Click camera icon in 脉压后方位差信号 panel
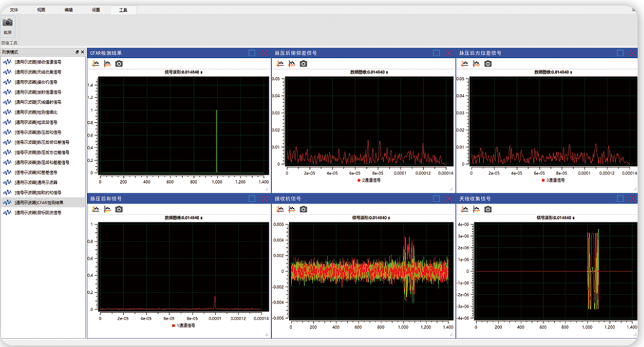644x347 pixels. click(x=487, y=64)
